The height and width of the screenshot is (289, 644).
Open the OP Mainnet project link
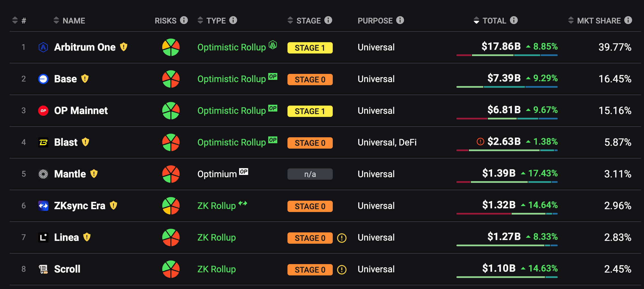point(81,110)
